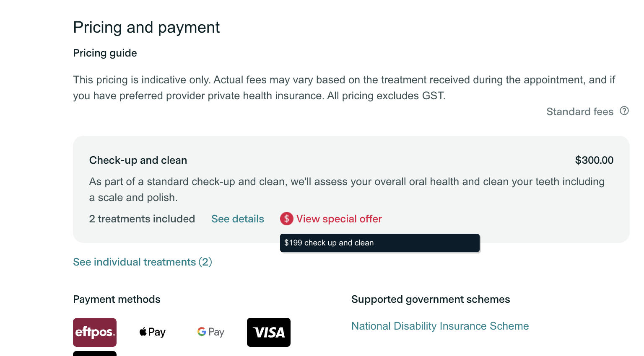Open the National Disability Insurance Scheme link
Image resolution: width=644 pixels, height=356 pixels.
[440, 326]
